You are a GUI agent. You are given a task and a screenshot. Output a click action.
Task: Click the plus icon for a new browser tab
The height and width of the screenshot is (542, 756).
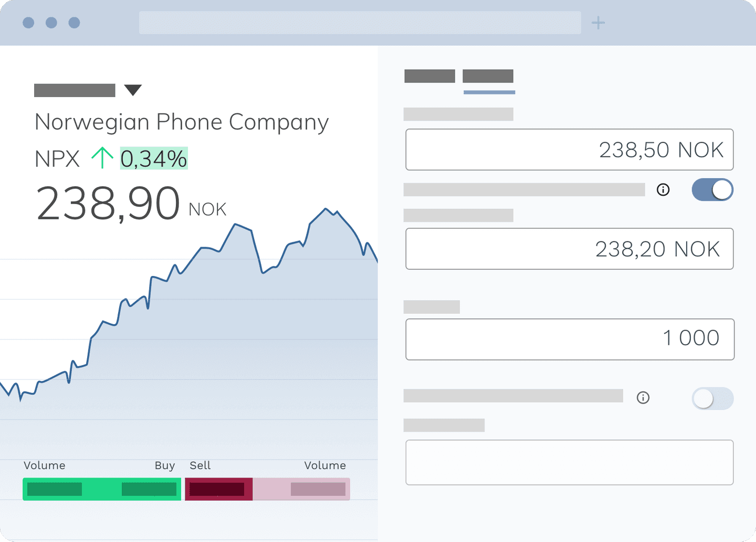pos(598,23)
